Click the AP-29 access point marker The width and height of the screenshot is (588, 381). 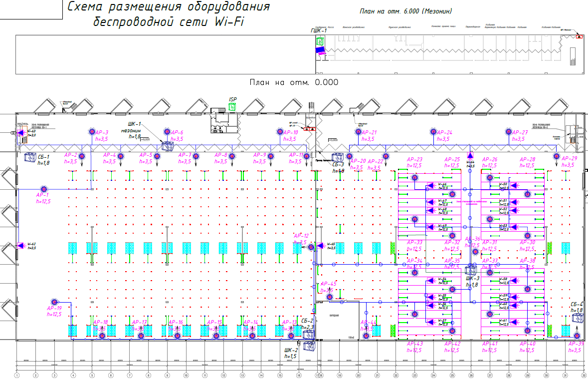[x=556, y=156]
